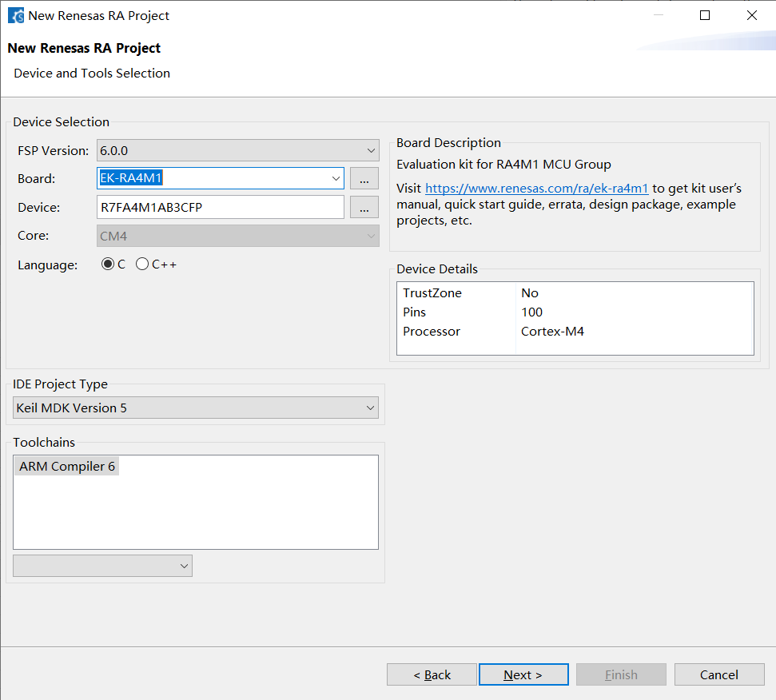Cancel the project creation wizard
776x700 pixels.
click(x=718, y=674)
